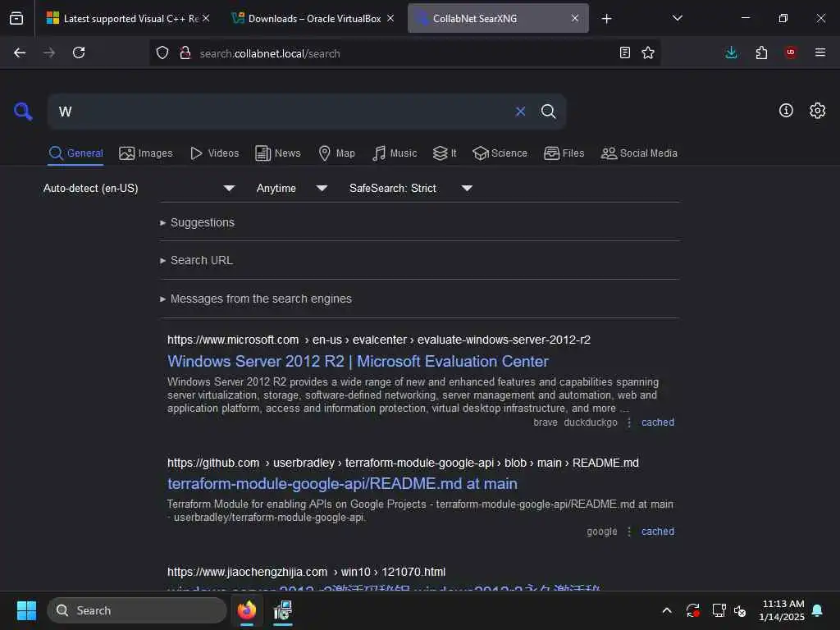
Task: Select the Map search category
Action: 336,153
